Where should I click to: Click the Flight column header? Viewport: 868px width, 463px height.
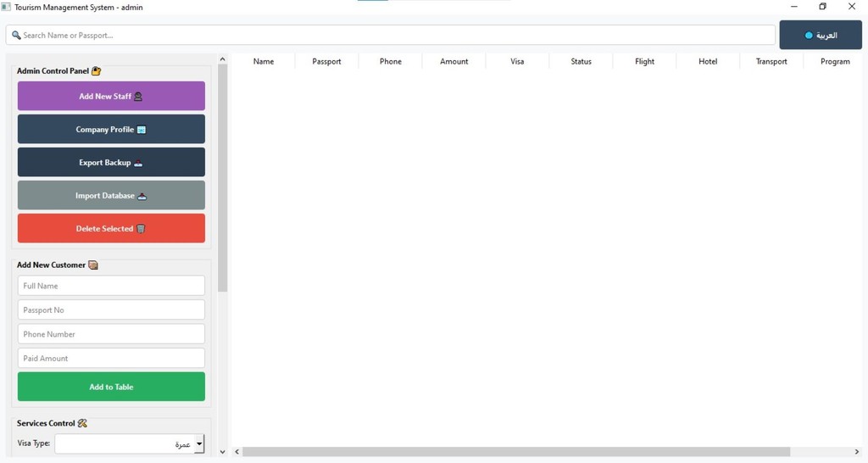[644, 61]
